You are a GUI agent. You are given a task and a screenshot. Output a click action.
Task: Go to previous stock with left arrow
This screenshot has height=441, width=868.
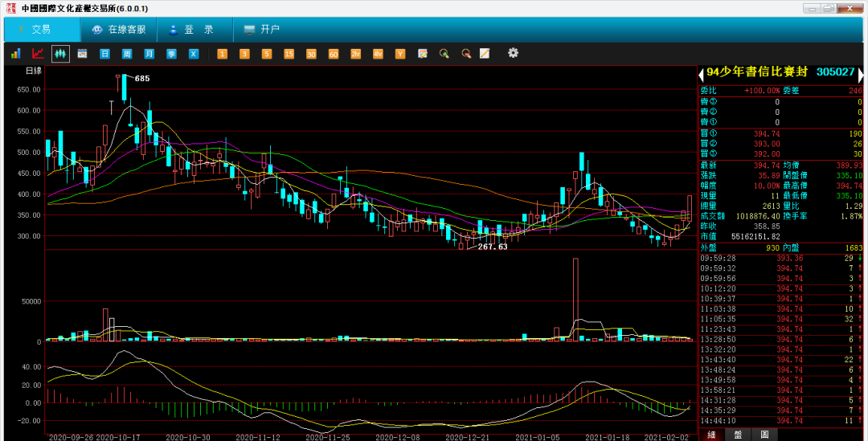pos(702,74)
